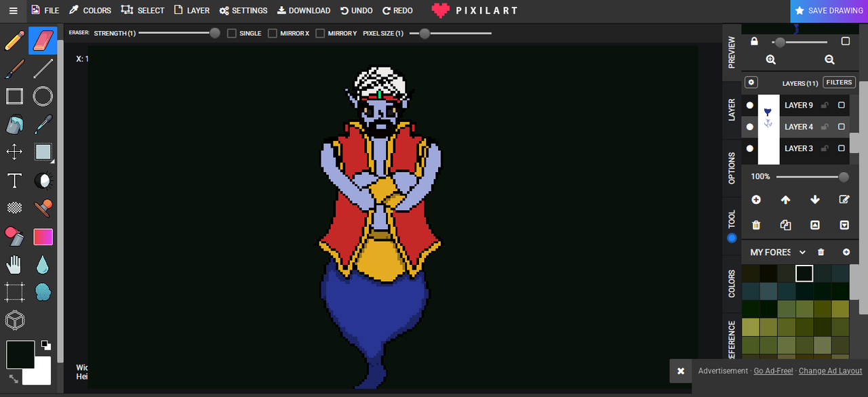Open the layers settings gear

tap(751, 83)
